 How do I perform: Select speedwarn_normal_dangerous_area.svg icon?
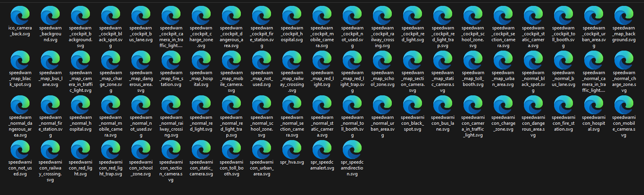click(20, 105)
